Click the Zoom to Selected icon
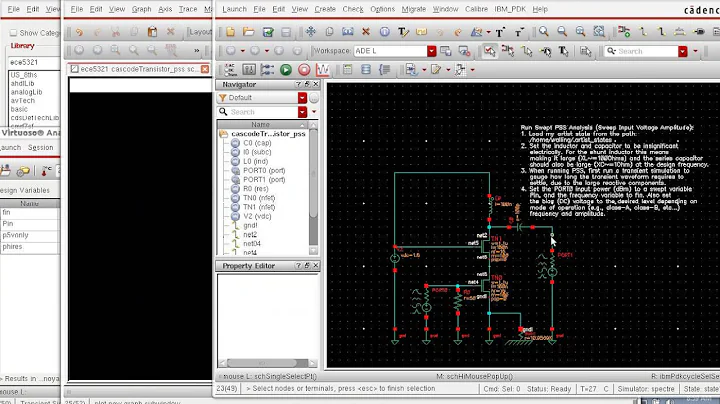This screenshot has width=720, height=404. pyautogui.click(x=599, y=32)
